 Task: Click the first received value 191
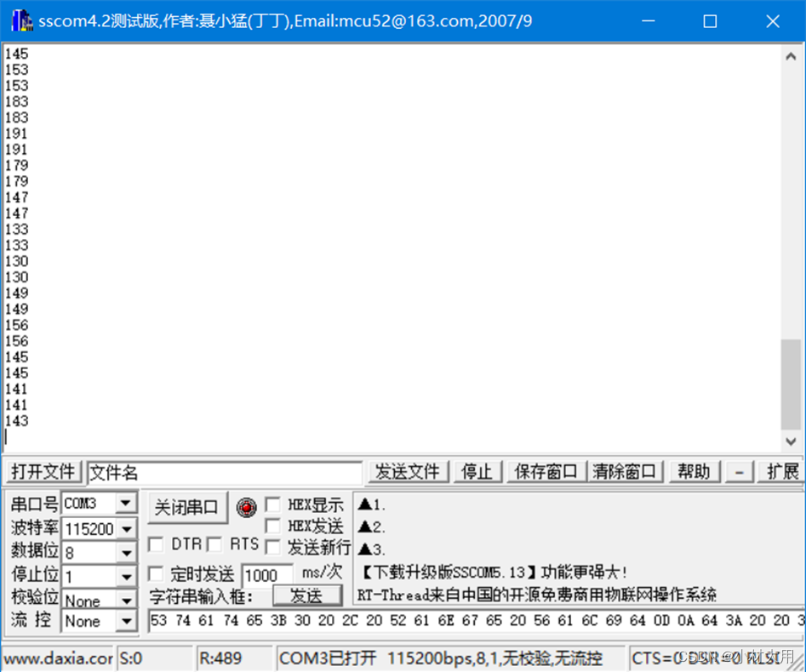coord(16,134)
